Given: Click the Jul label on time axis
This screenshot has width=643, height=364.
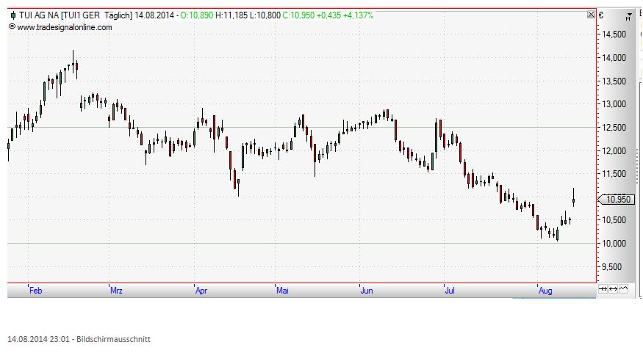Looking at the screenshot, I should (450, 291).
